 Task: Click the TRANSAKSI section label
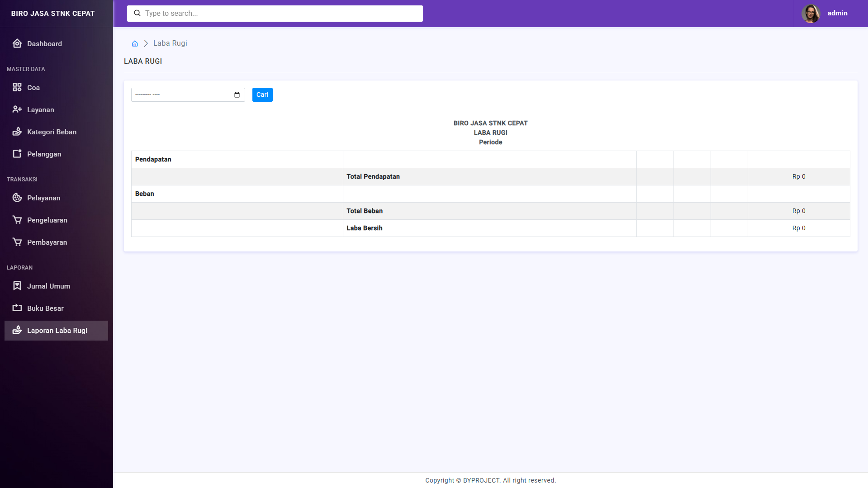tap(22, 180)
